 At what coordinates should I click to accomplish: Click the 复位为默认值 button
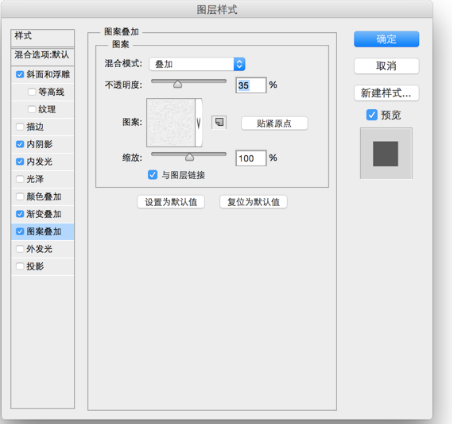[x=253, y=202]
